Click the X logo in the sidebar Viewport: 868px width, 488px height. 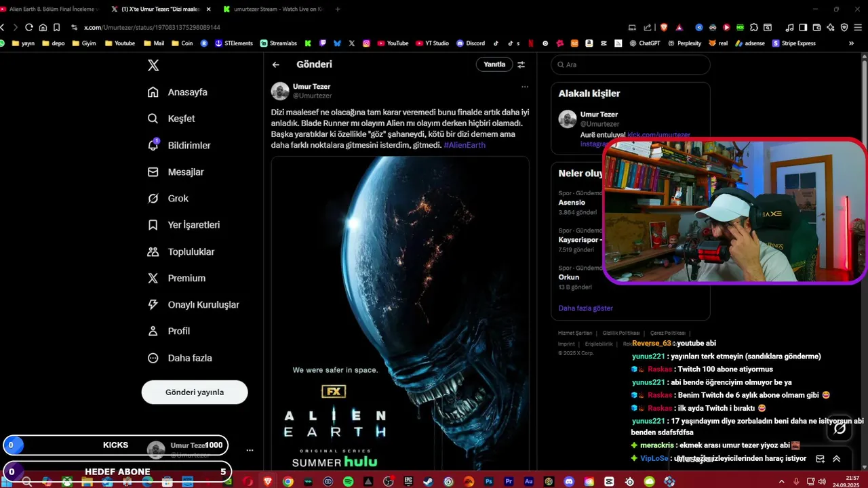[153, 65]
